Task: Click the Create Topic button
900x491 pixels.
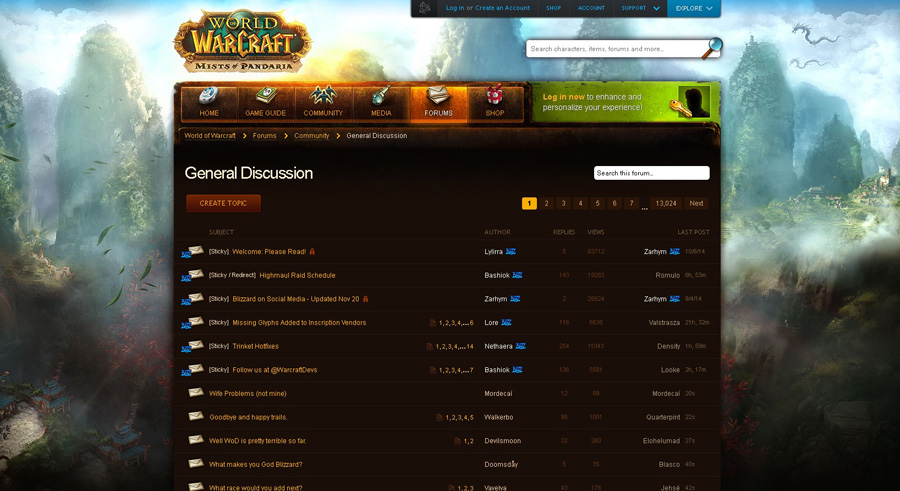Action: click(x=223, y=203)
